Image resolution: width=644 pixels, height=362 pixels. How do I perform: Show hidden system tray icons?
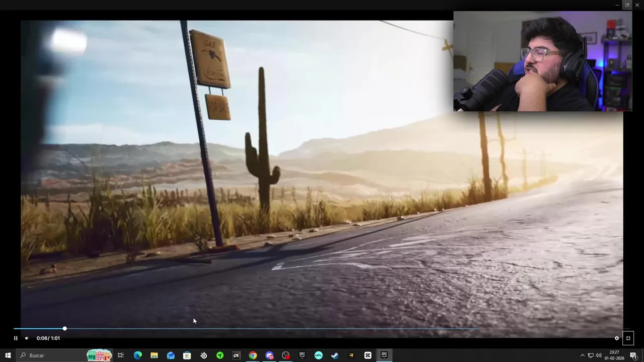coord(583,355)
